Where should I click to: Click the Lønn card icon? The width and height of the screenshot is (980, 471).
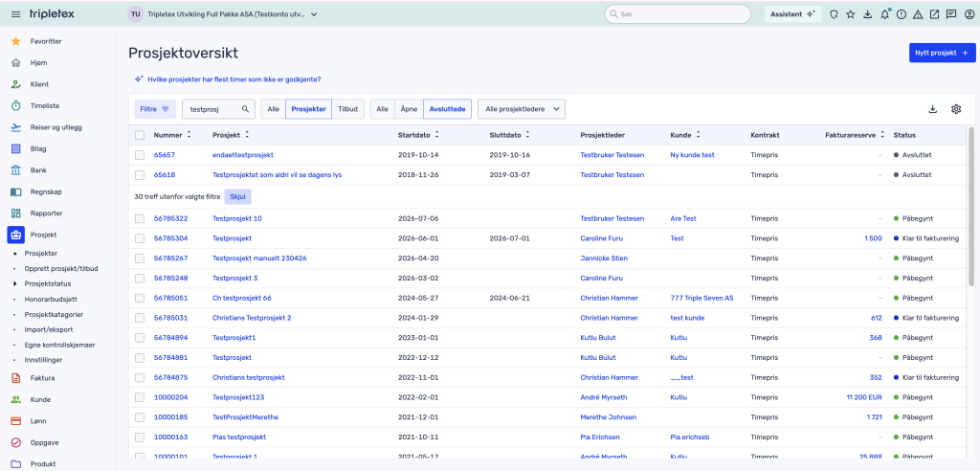(16, 421)
